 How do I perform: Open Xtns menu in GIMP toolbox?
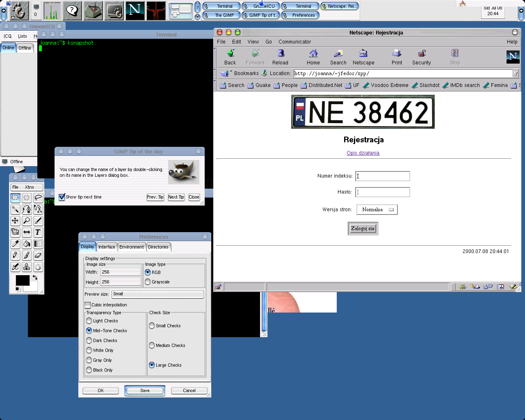tap(30, 187)
